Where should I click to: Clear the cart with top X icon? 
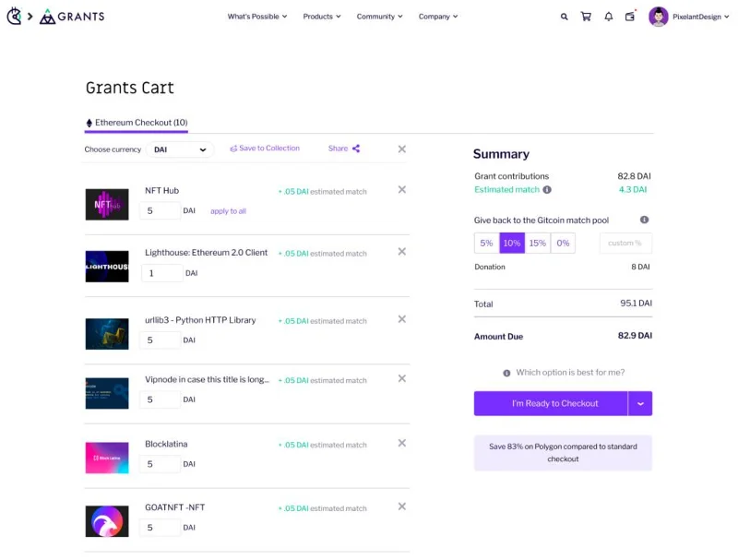[x=402, y=149]
